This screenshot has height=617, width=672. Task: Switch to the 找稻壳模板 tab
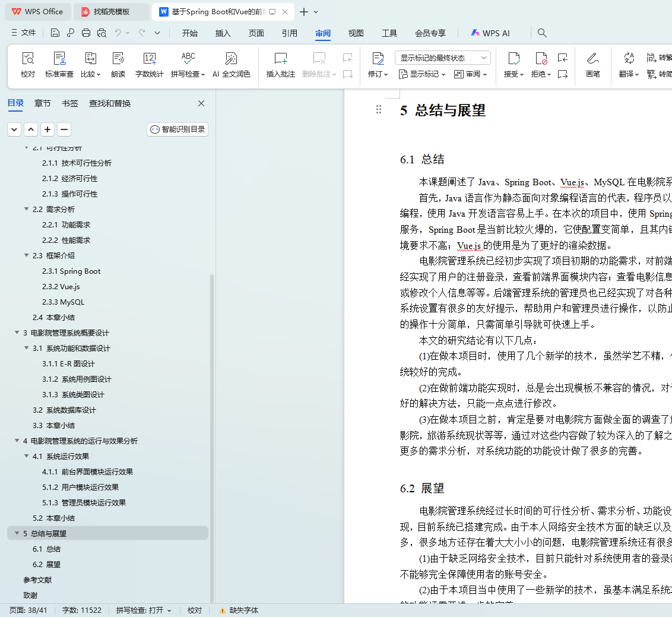pyautogui.click(x=112, y=11)
